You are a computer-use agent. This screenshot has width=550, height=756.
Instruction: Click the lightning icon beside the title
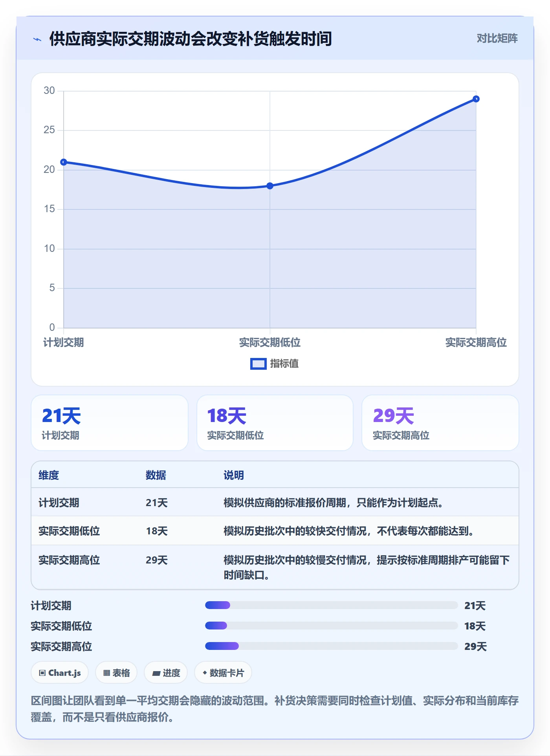pyautogui.click(x=37, y=39)
